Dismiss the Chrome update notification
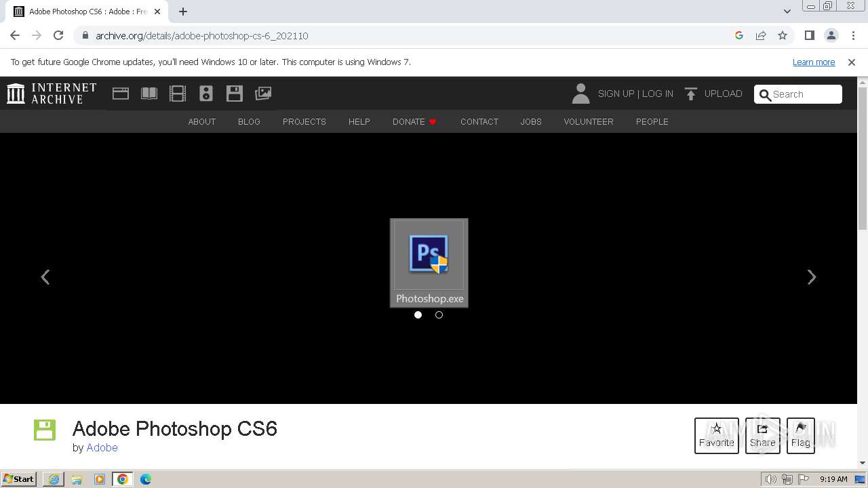 (852, 62)
